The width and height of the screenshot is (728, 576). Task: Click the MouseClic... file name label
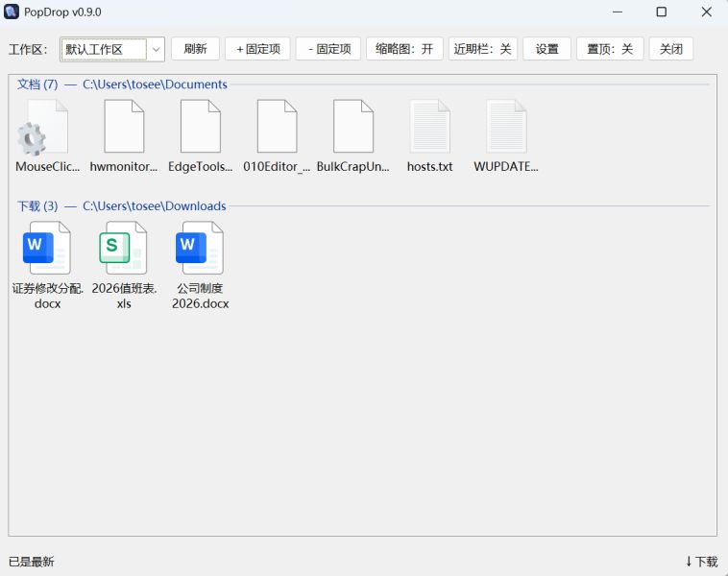point(47,167)
